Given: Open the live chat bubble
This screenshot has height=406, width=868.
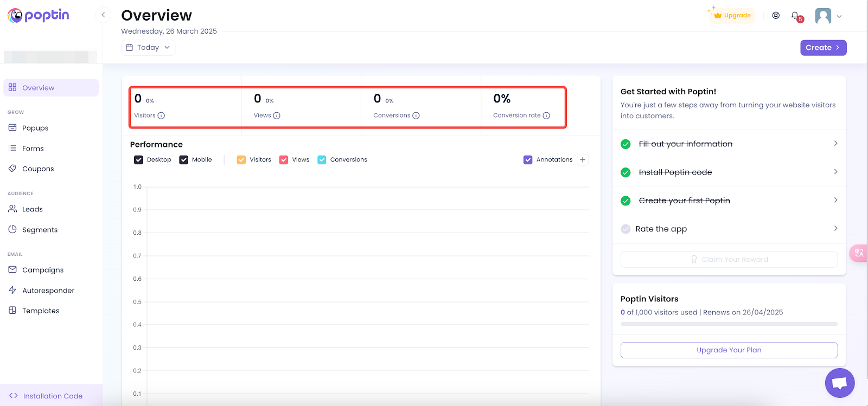Looking at the screenshot, I should (x=839, y=383).
